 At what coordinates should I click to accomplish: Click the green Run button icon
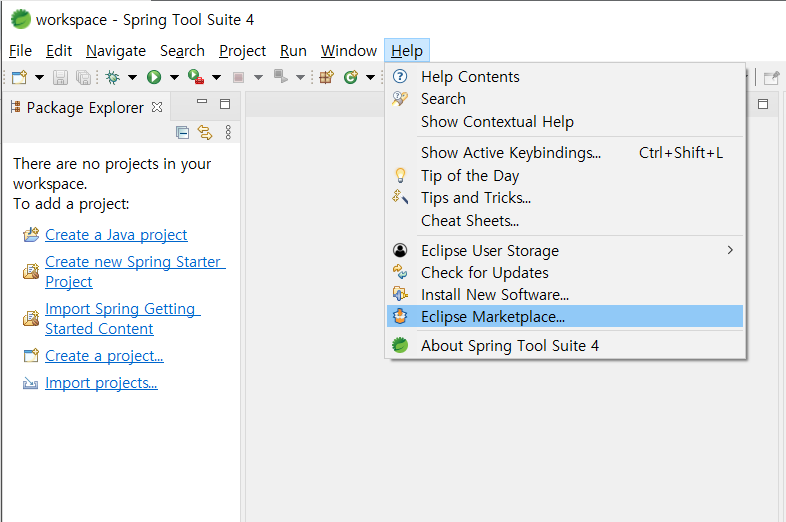point(154,77)
